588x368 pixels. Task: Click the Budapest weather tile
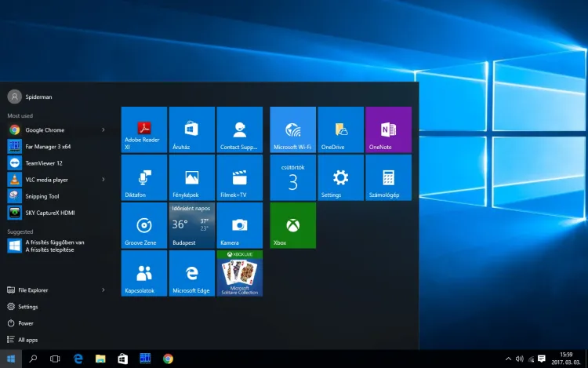click(x=192, y=225)
